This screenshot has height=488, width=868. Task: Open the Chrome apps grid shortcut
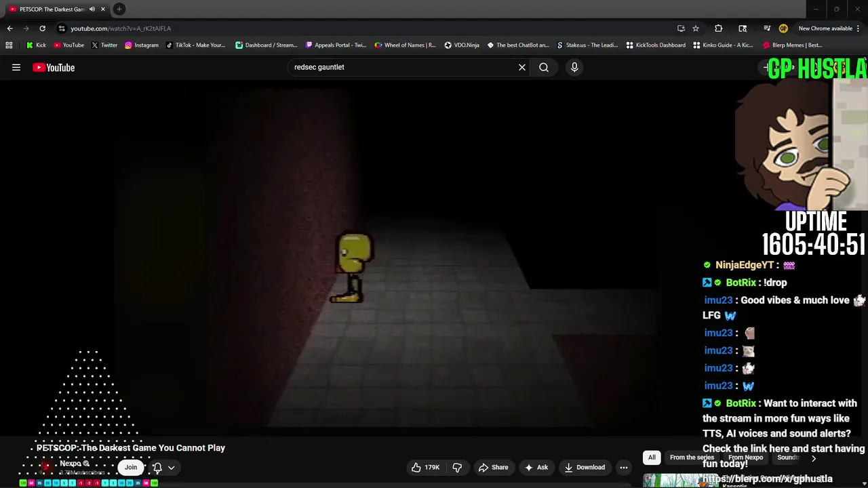(9, 45)
